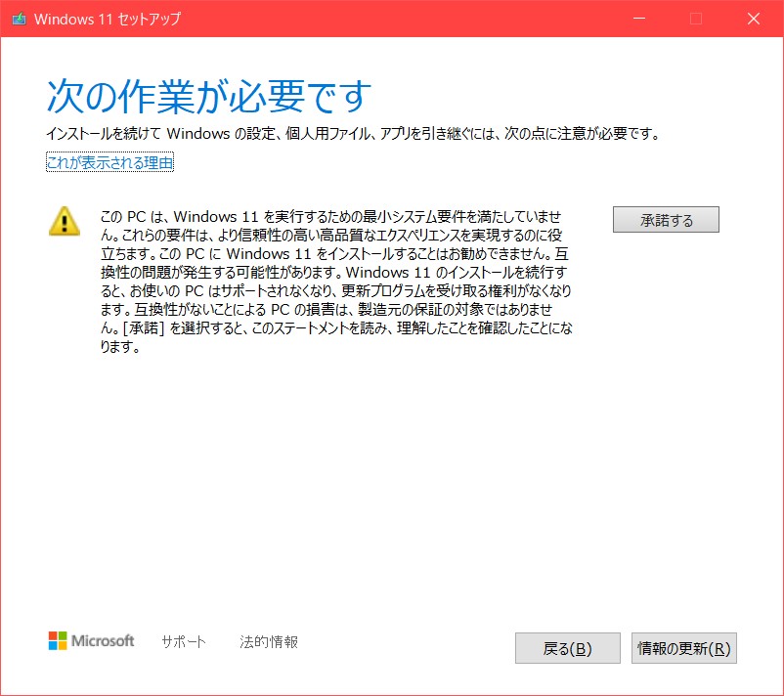Viewport: 784px width, 696px height.
Task: Click the Windows 11 setup title bar icon
Action: coord(19,19)
